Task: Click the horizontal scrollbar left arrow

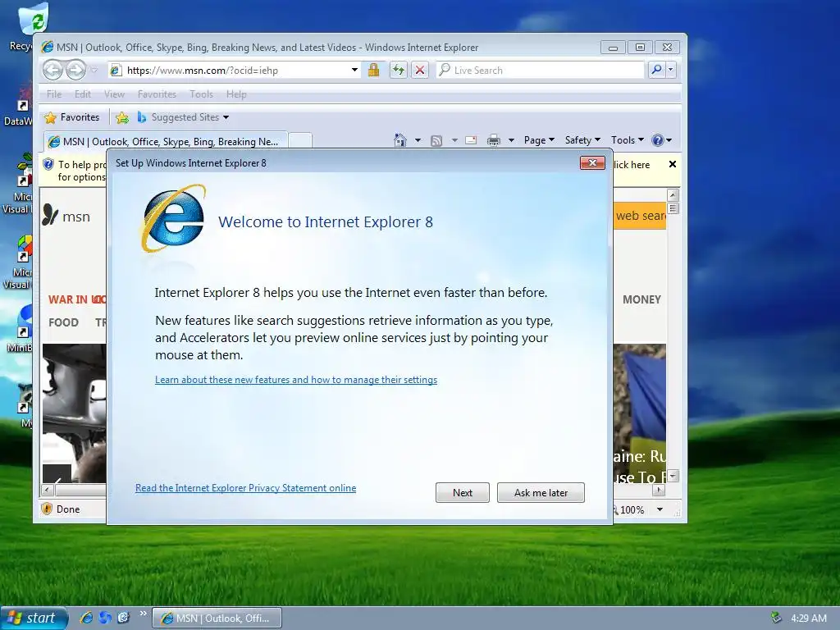Action: [x=47, y=489]
